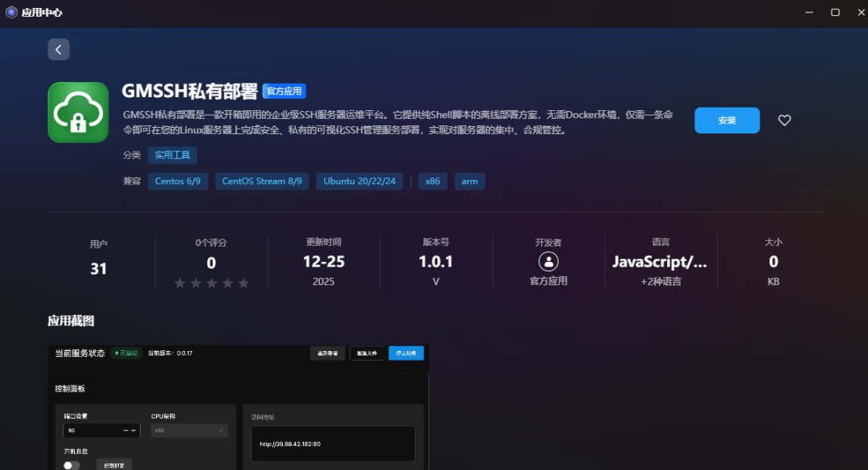The height and width of the screenshot is (470, 868).
Task: Click the app center logo in title bar
Action: click(11, 12)
